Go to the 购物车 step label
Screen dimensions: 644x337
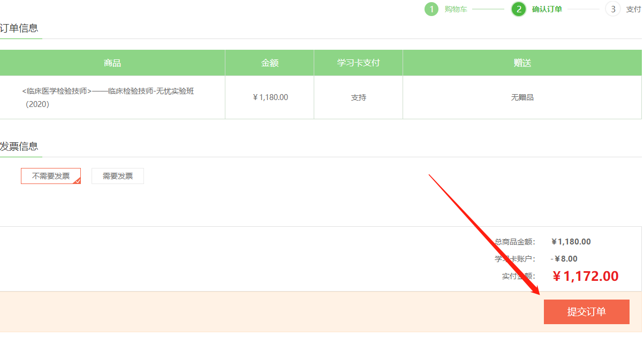tap(456, 9)
